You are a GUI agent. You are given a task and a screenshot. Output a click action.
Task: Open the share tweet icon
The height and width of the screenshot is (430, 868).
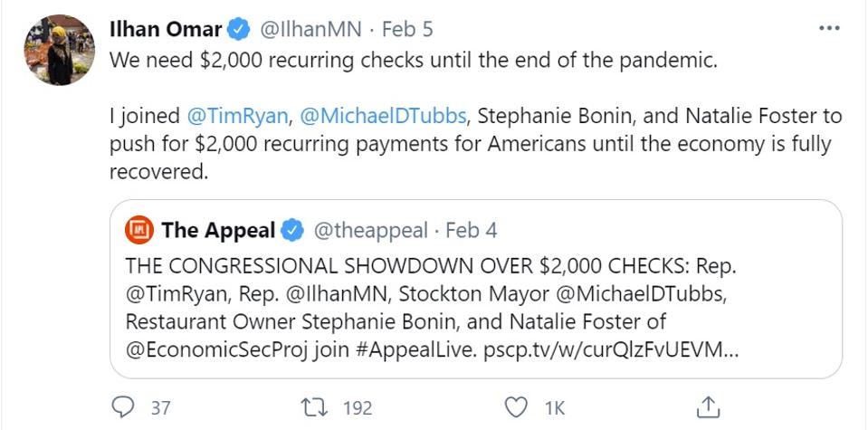711,407
